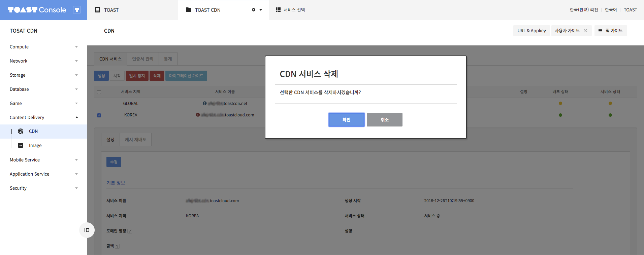Click the 서비스 중 status value
644x255 pixels.
[432, 216]
